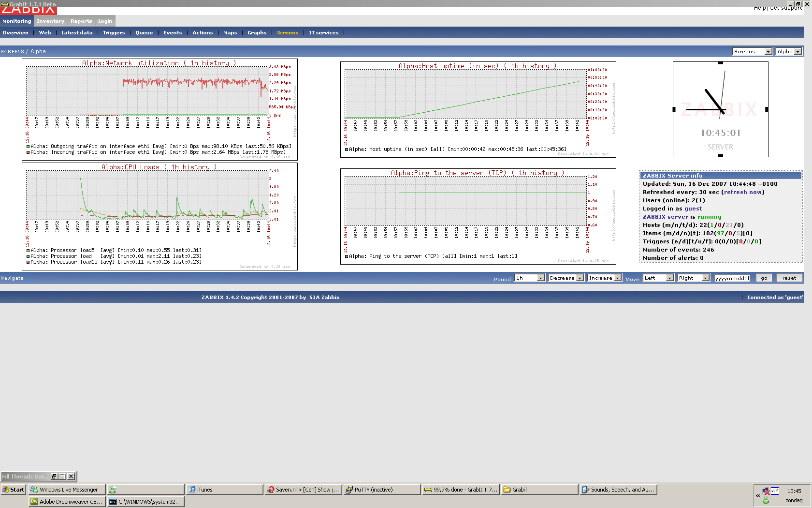Switch to PuTTY (inactive) taskbar button
The width and height of the screenshot is (812, 508).
coord(381,490)
